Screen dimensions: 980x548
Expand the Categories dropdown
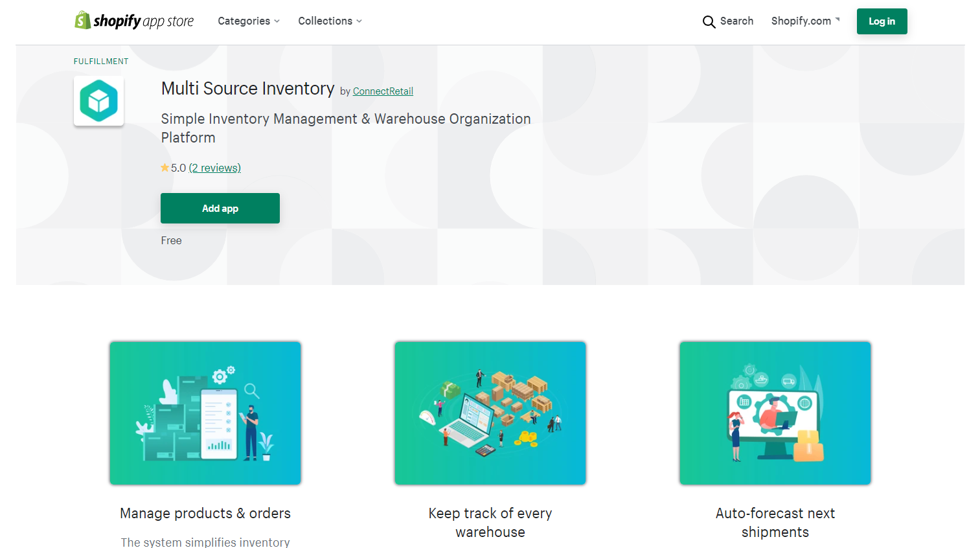[248, 21]
